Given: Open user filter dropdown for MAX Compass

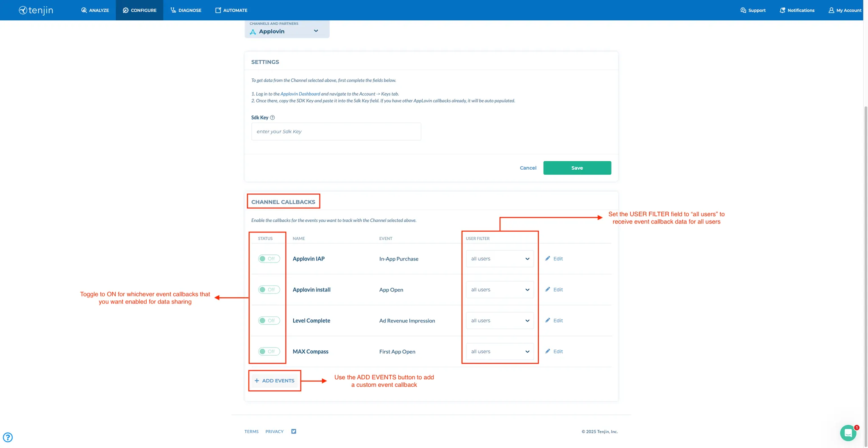Looking at the screenshot, I should tap(500, 352).
